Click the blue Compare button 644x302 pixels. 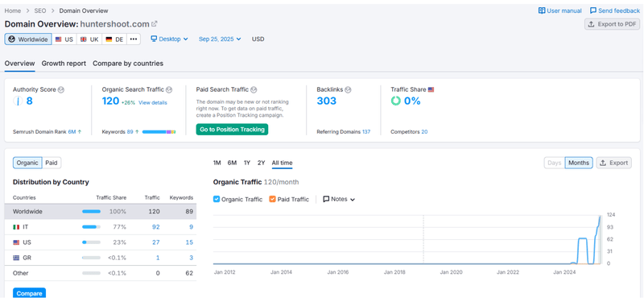click(29, 293)
